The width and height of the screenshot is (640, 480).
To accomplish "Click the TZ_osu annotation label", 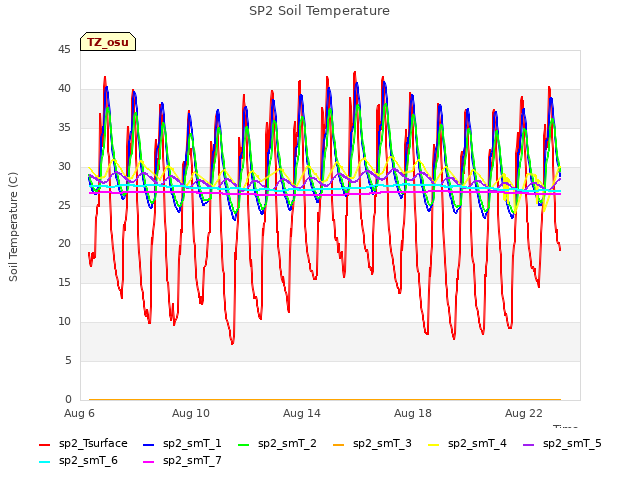I will [108, 42].
